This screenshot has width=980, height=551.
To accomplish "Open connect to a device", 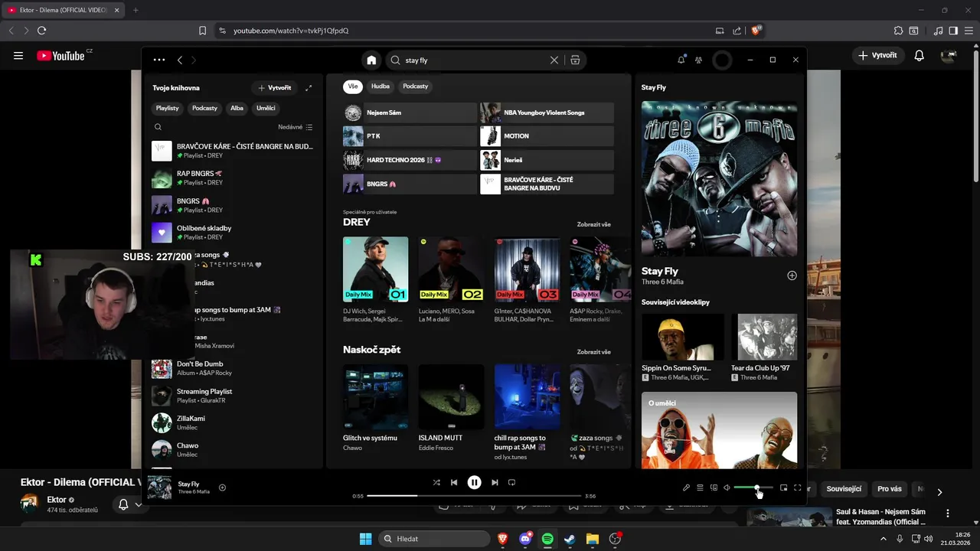I will click(x=714, y=487).
